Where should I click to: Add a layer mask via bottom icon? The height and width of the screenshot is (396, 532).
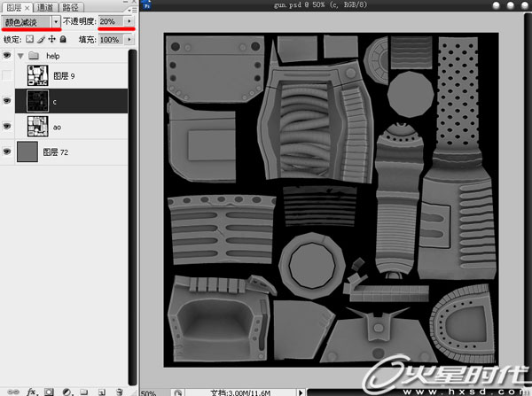(x=49, y=392)
